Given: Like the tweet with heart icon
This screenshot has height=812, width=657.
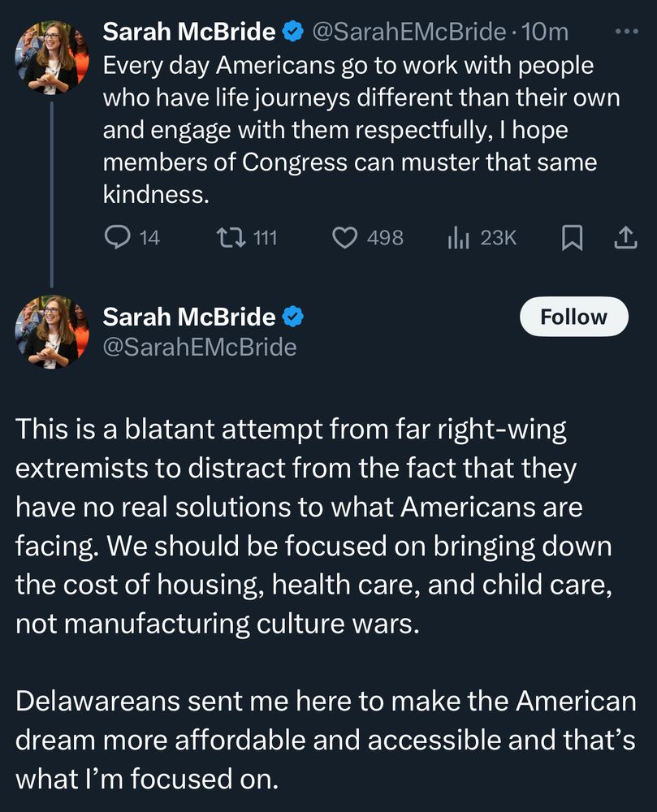Looking at the screenshot, I should [x=347, y=237].
